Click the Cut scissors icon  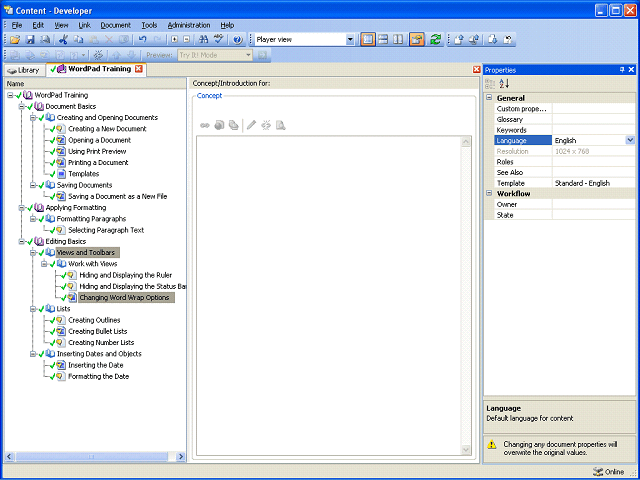[63, 40]
